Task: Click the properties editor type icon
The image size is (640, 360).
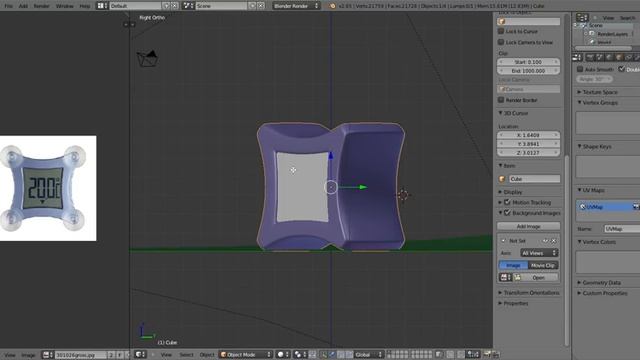Action: click(x=577, y=58)
